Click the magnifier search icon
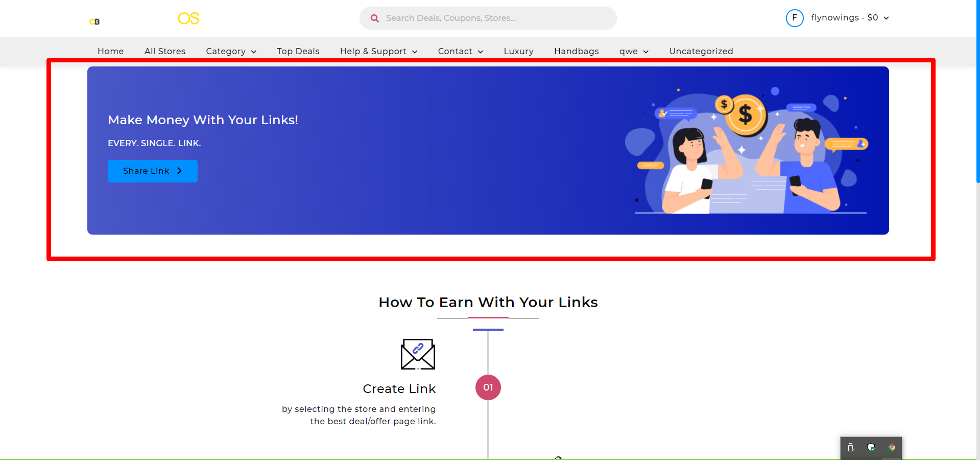980x460 pixels. point(375,18)
